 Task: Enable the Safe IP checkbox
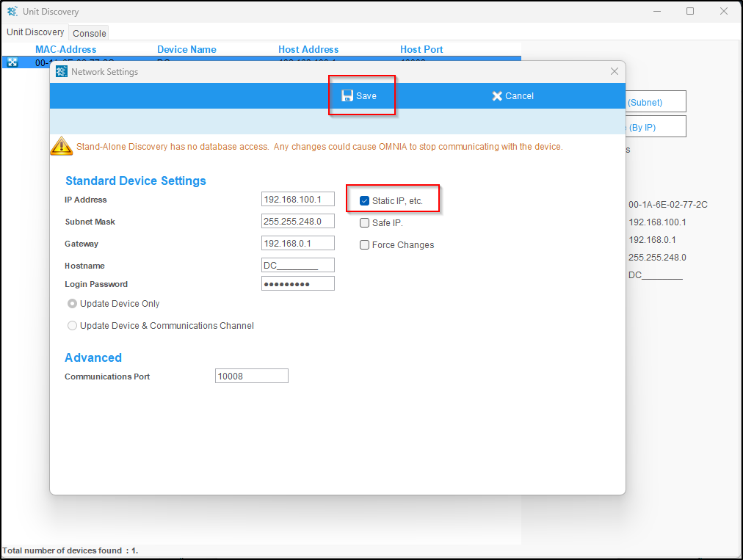[x=365, y=223]
